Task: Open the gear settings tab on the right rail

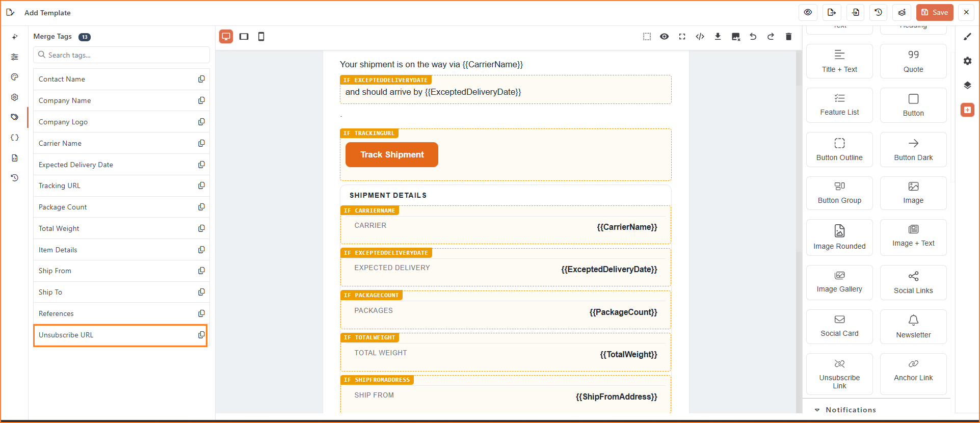Action: pyautogui.click(x=967, y=61)
